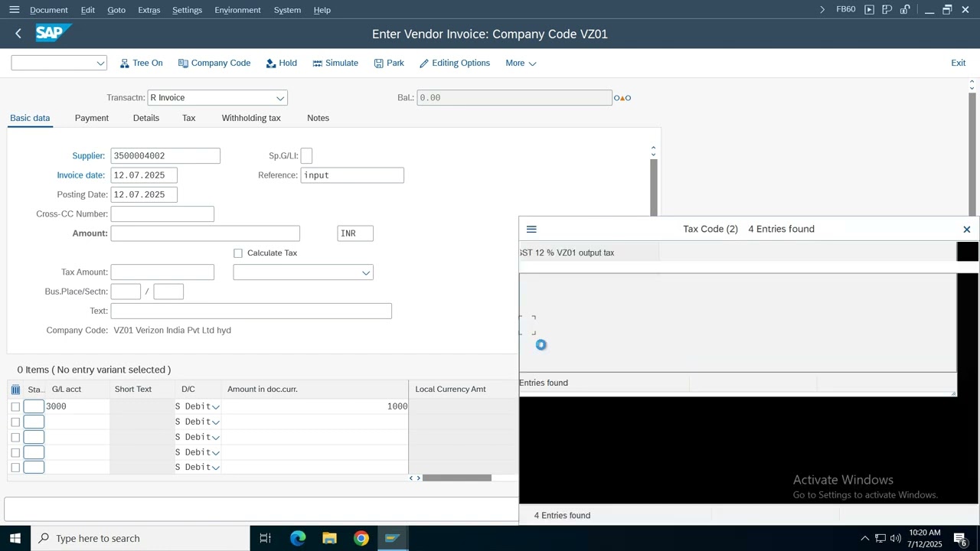Click the Cross-CC Number field
This screenshot has height=551, width=980.
coord(162,214)
